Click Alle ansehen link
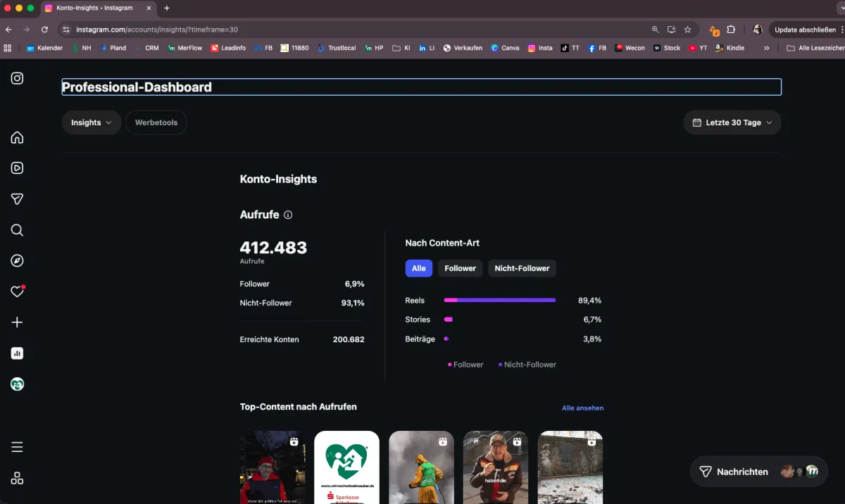The height and width of the screenshot is (504, 845). tap(582, 408)
